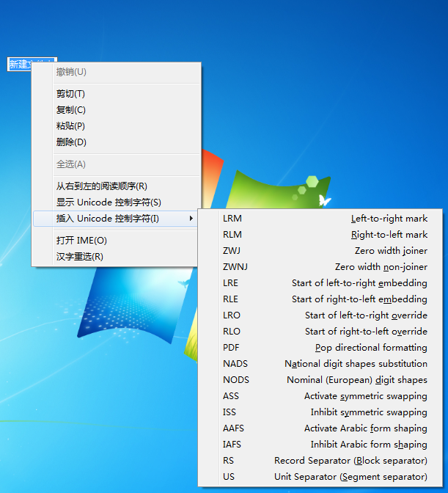The image size is (448, 493).
Task: Toggle 显示 Unicode 控制字符(S) option
Action: coord(109,202)
